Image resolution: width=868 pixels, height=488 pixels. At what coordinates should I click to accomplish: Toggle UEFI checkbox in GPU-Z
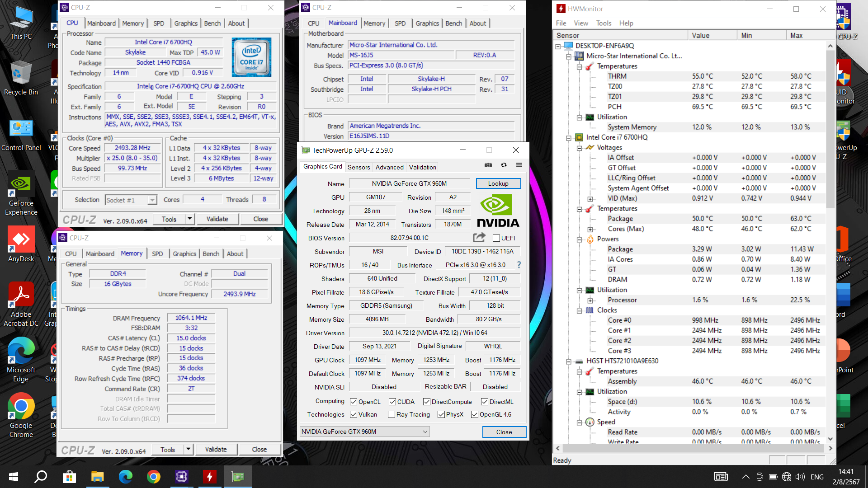coord(496,238)
